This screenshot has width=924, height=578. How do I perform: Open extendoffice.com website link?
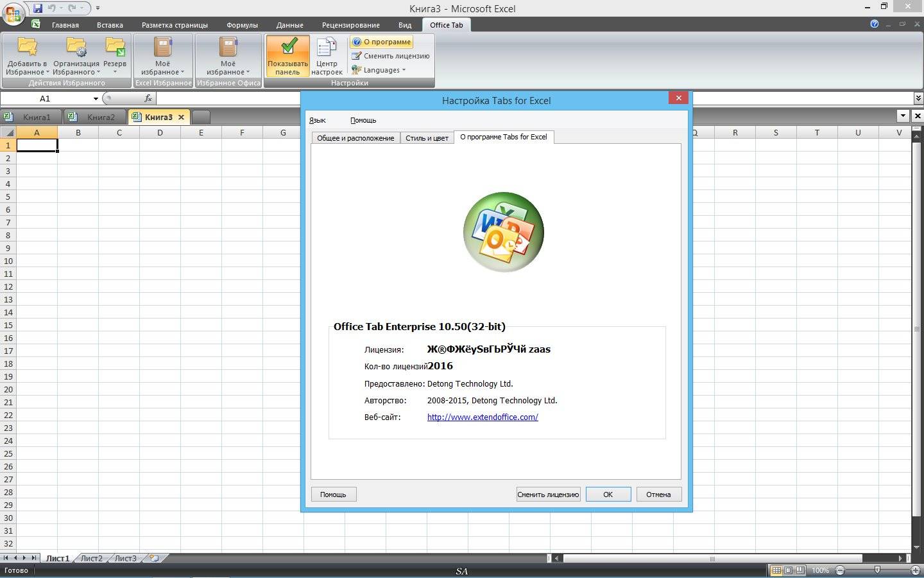pos(483,417)
